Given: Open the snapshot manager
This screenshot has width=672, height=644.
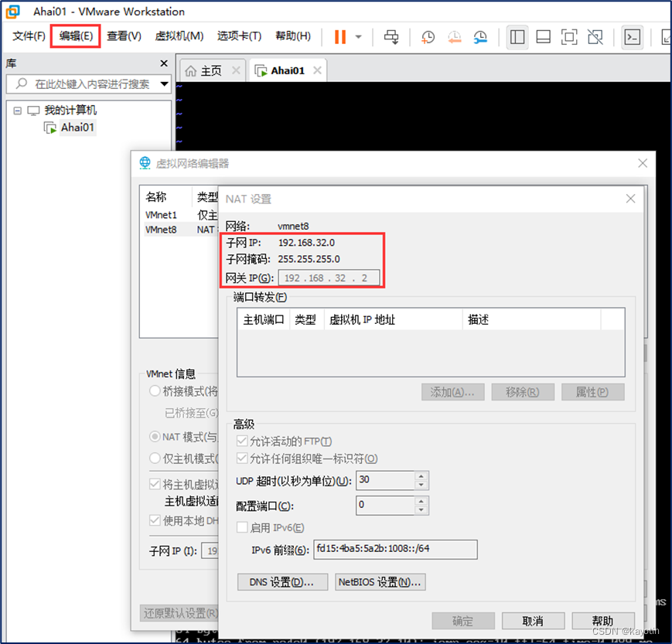Looking at the screenshot, I should pos(480,36).
